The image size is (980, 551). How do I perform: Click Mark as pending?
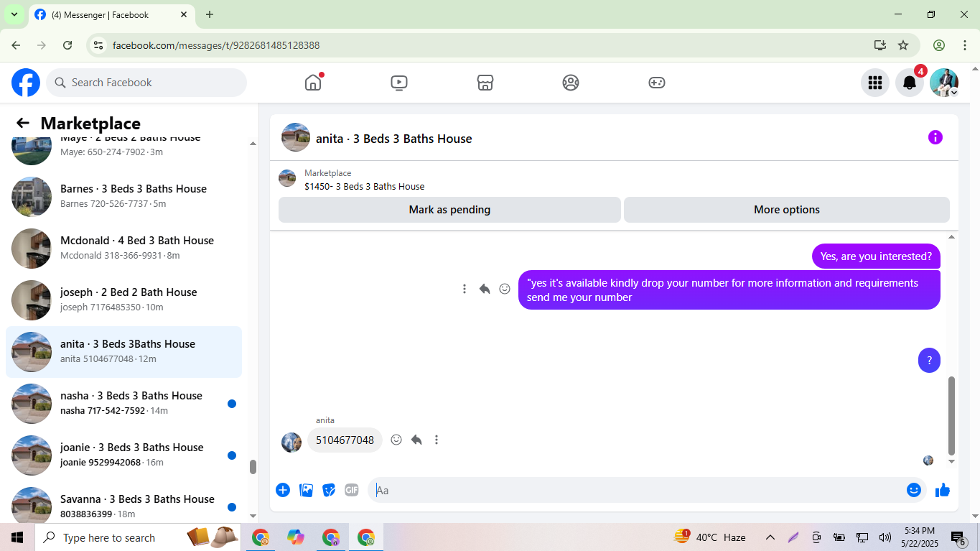pyautogui.click(x=449, y=210)
